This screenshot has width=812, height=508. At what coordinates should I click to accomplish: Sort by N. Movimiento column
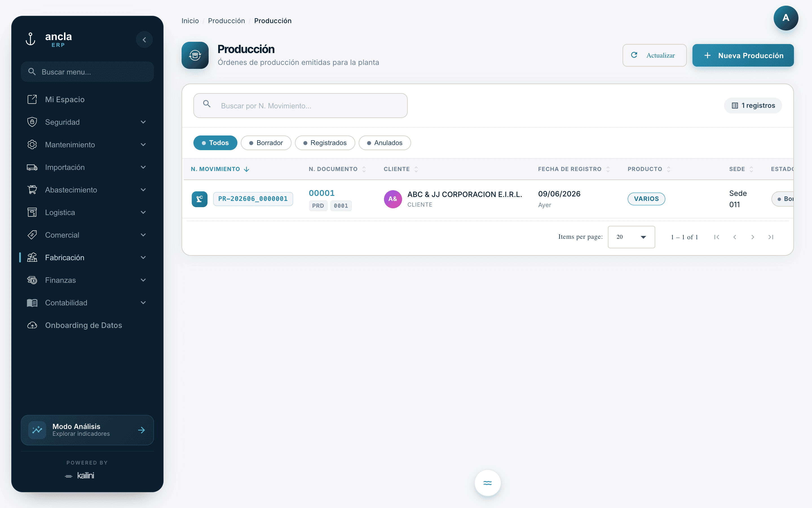pyautogui.click(x=220, y=169)
